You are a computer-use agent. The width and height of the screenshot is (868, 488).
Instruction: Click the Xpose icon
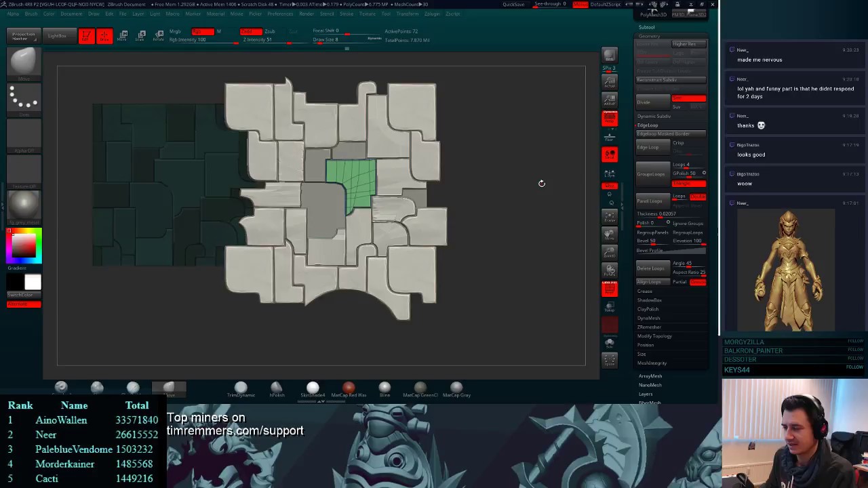pyautogui.click(x=610, y=360)
